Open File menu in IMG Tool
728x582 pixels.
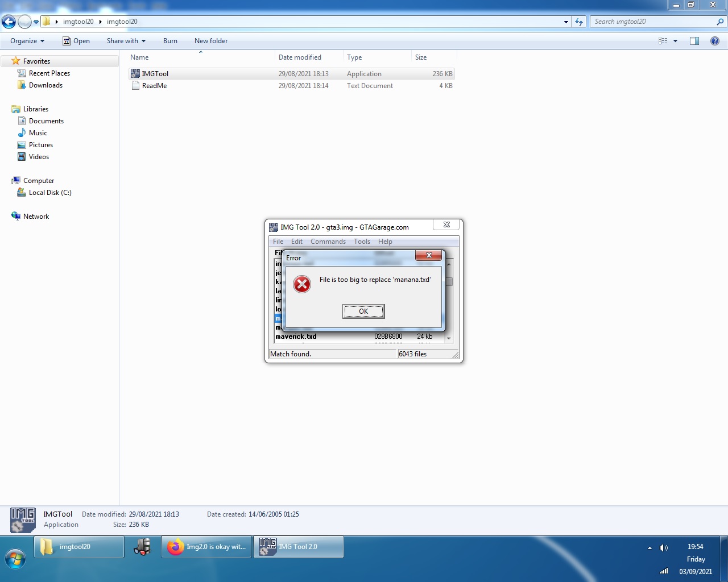pos(278,242)
